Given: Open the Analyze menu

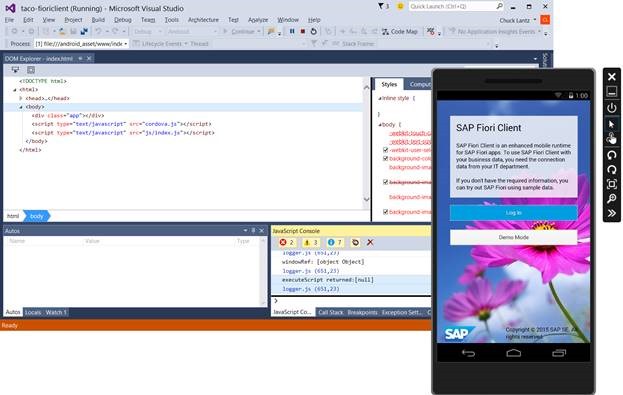Looking at the screenshot, I should point(258,19).
